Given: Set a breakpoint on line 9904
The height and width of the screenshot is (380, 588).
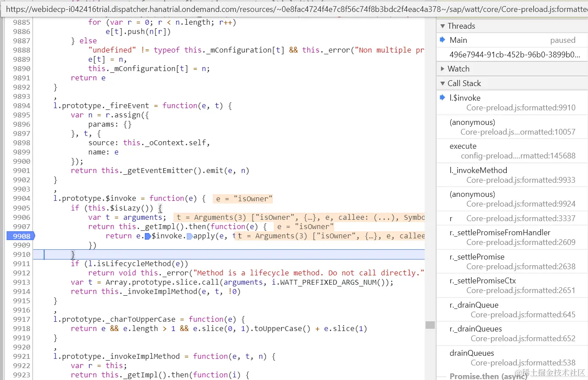Looking at the screenshot, I should 22,199.
